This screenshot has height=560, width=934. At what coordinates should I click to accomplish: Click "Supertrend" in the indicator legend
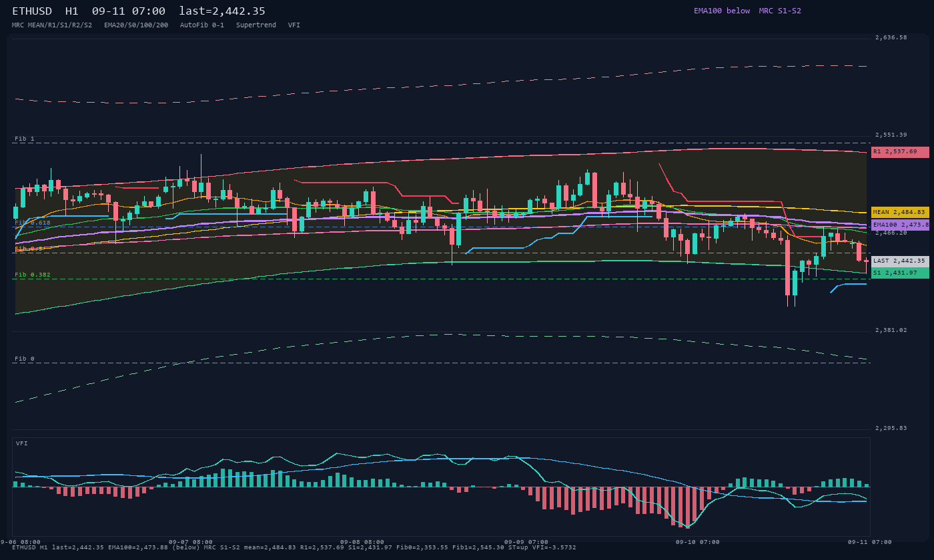pyautogui.click(x=256, y=25)
